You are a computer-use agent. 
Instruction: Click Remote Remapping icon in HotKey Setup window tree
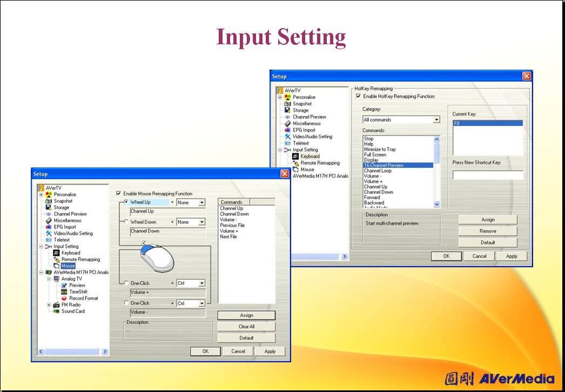[295, 163]
